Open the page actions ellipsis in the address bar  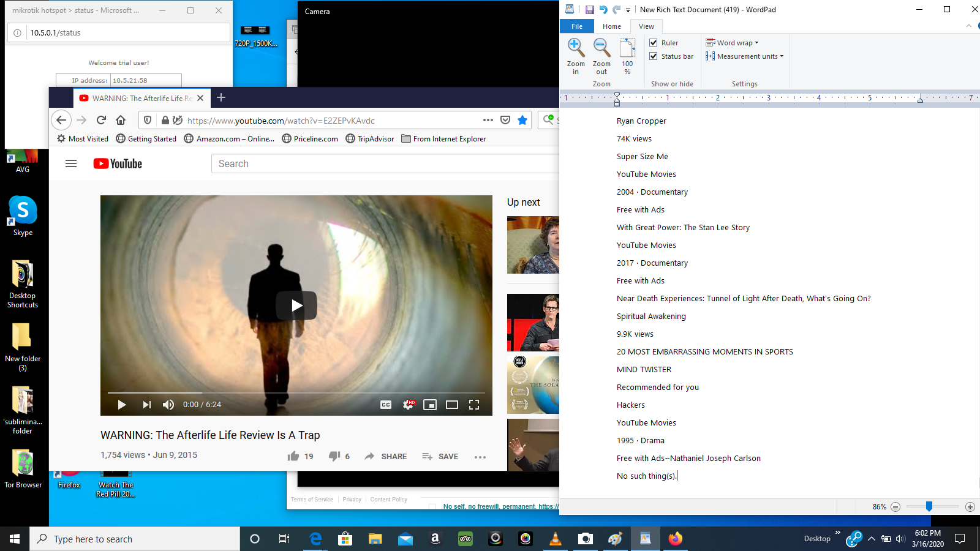(x=488, y=120)
